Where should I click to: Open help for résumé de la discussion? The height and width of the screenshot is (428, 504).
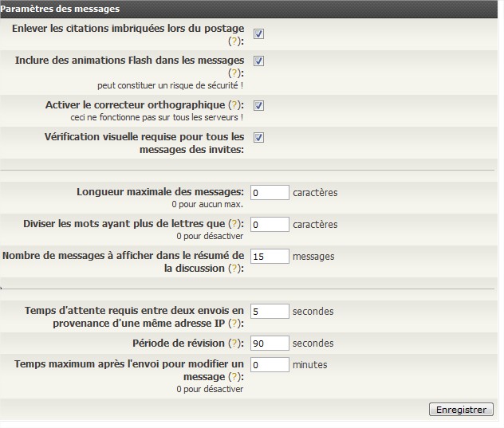click(x=234, y=269)
